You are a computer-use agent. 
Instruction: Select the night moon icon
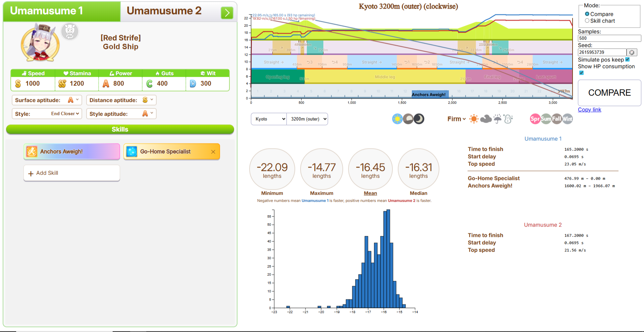(x=419, y=119)
